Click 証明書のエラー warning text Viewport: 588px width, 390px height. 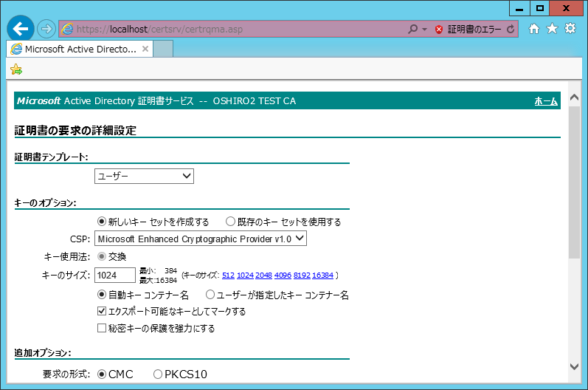coord(474,30)
